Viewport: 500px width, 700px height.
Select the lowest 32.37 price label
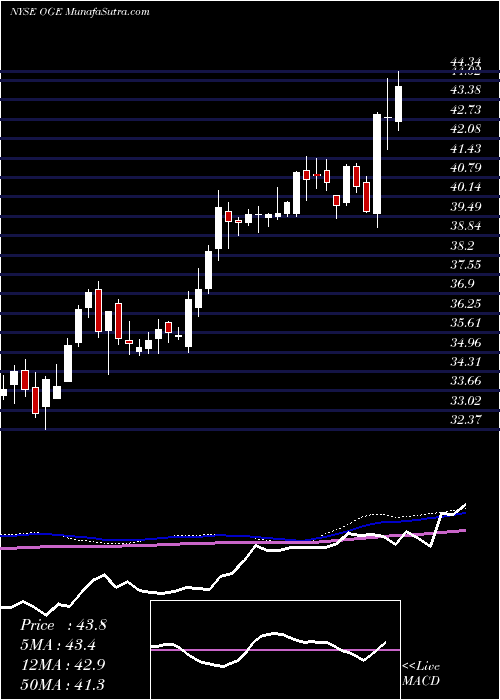[x=466, y=420]
